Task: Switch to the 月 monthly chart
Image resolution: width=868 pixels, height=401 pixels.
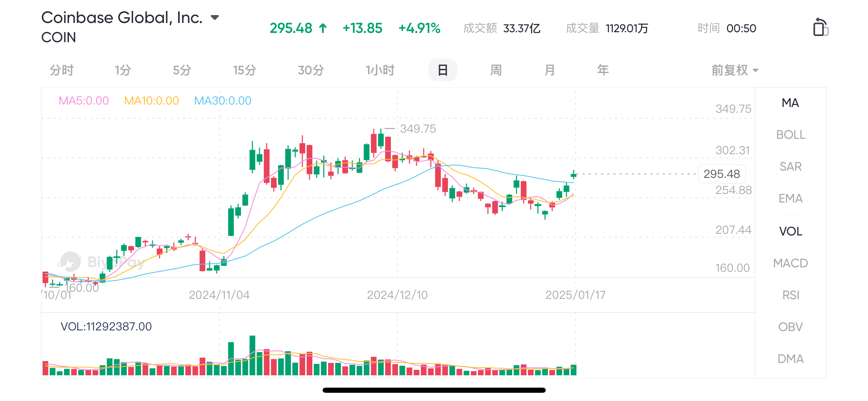Action: click(550, 70)
